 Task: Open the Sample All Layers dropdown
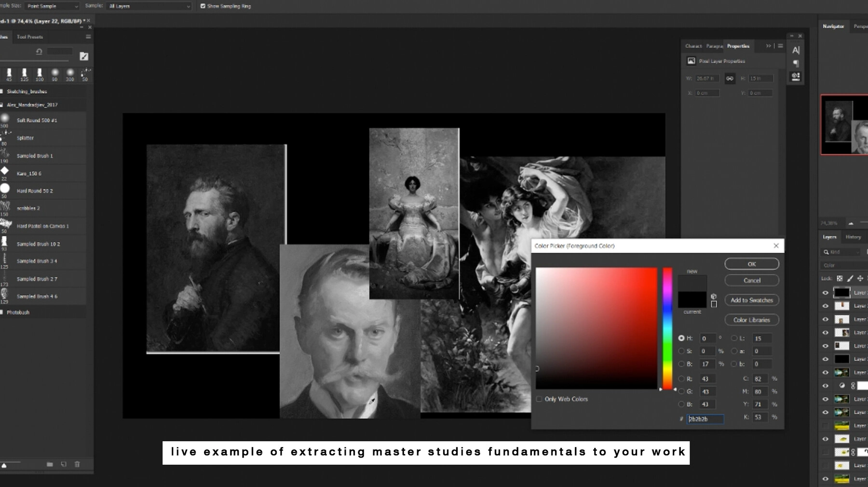pyautogui.click(x=149, y=6)
